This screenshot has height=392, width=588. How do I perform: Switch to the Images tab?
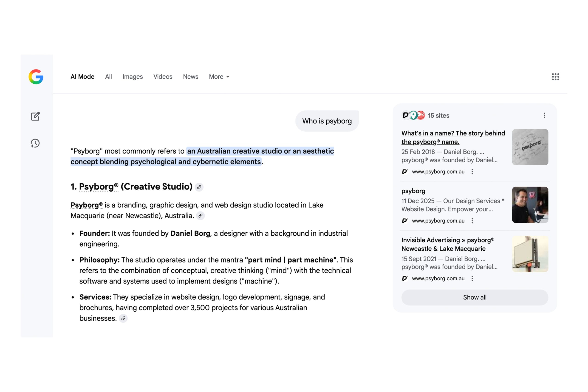click(133, 77)
